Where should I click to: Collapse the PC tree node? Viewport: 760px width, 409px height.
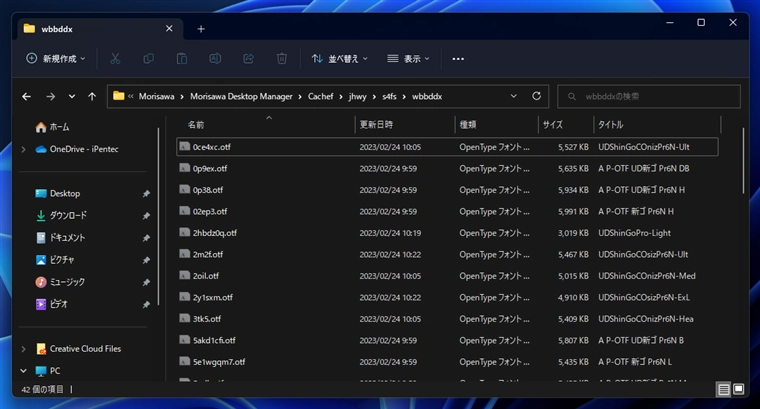[23, 371]
